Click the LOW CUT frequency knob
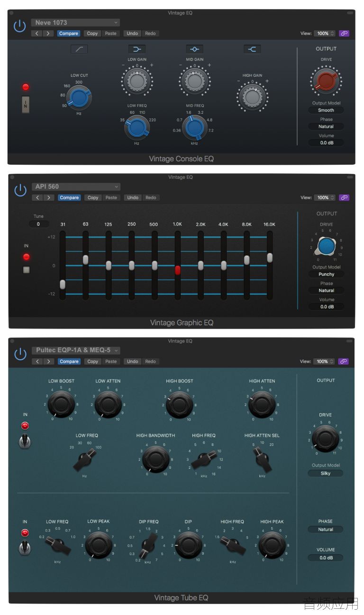This screenshot has width=364, height=615. (78, 98)
